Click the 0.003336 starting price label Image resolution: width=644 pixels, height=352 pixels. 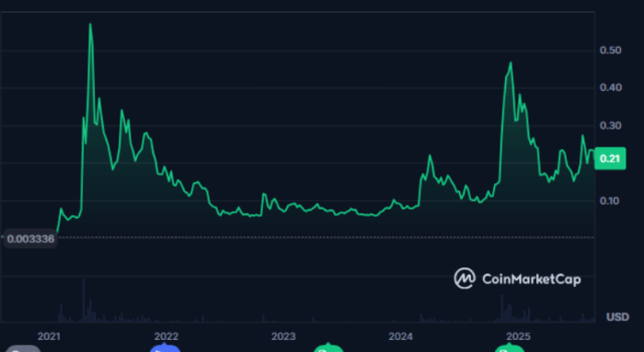pyautogui.click(x=30, y=239)
